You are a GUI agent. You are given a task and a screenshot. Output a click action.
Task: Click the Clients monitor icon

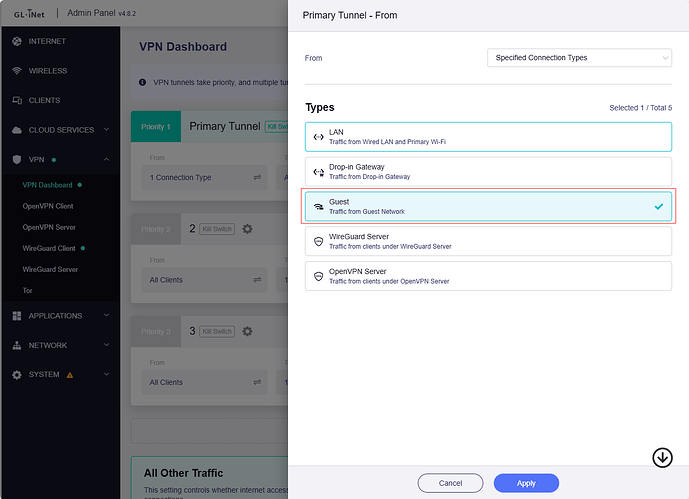[17, 101]
